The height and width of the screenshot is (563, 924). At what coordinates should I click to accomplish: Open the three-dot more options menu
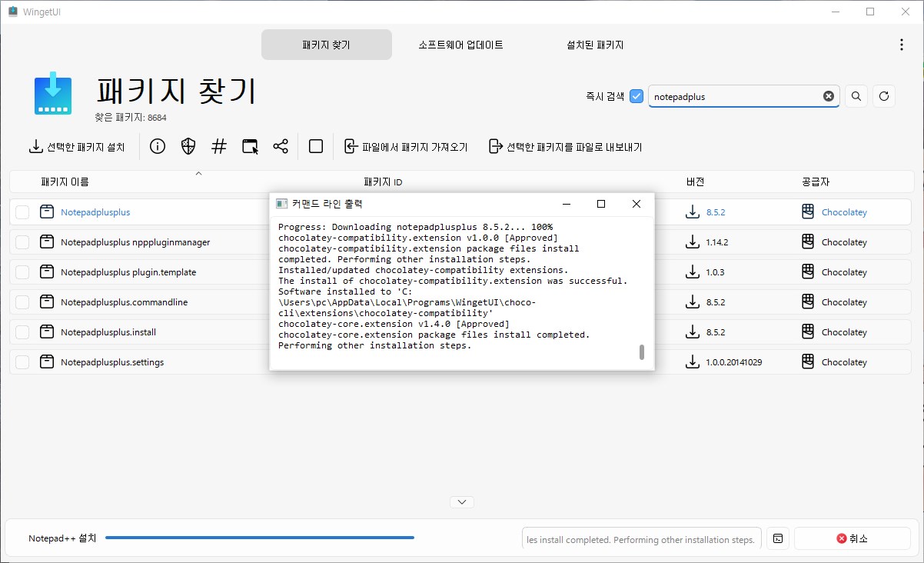click(902, 45)
